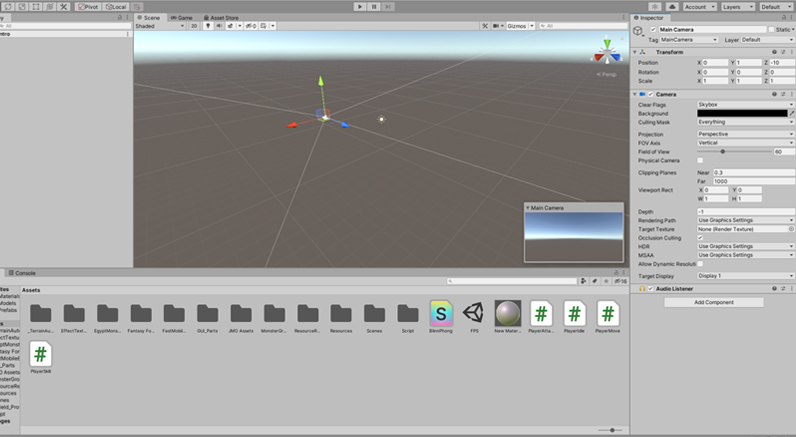Screen dimensions: 796x437
Task: Open the Asset Store tab
Action: (x=222, y=18)
